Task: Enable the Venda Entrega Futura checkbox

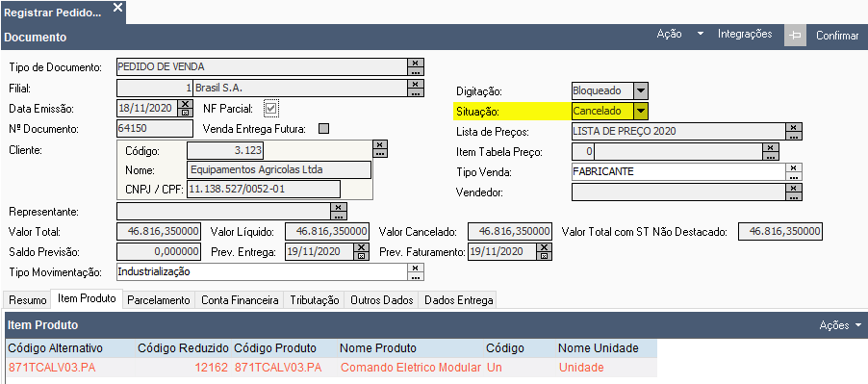Action: point(324,129)
